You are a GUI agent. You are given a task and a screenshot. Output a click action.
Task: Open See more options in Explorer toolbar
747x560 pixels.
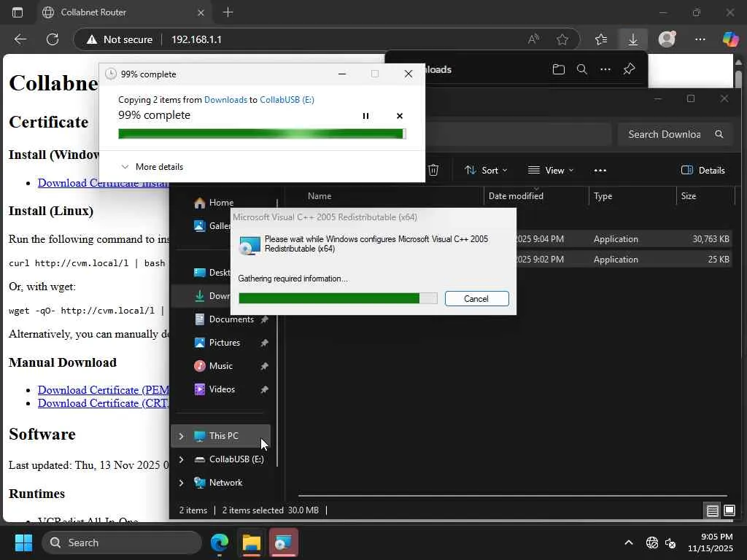coord(600,170)
